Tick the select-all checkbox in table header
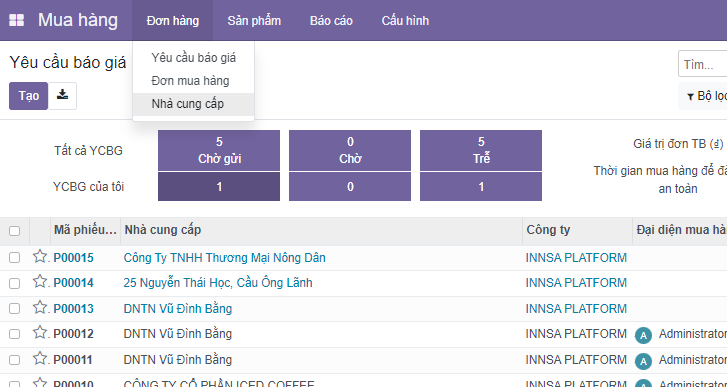727x387 pixels. coord(14,230)
